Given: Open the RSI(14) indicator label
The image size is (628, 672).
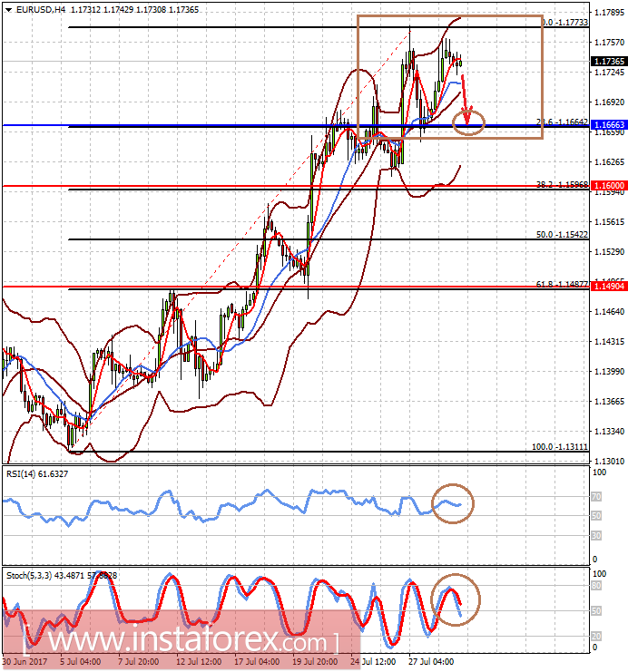Looking at the screenshot, I should click(37, 474).
